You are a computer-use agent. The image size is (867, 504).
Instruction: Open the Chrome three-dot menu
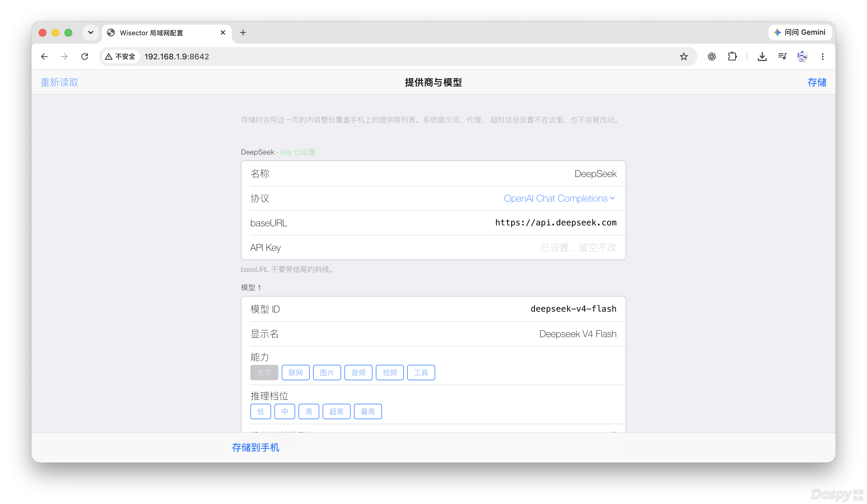(823, 57)
